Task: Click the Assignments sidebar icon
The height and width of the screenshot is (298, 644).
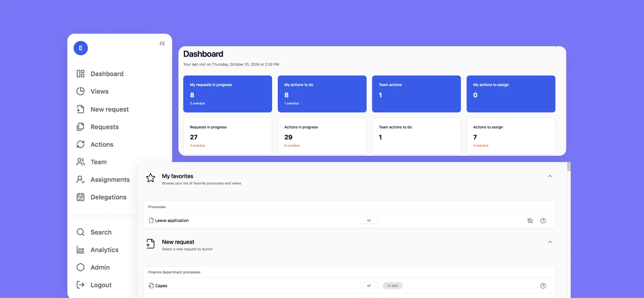Action: coord(80,179)
